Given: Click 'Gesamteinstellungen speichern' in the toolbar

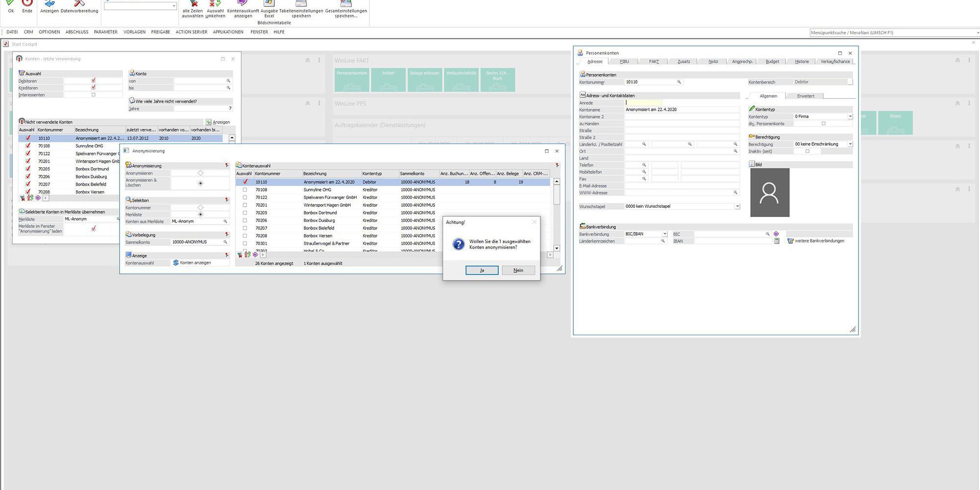Looking at the screenshot, I should (346, 9).
